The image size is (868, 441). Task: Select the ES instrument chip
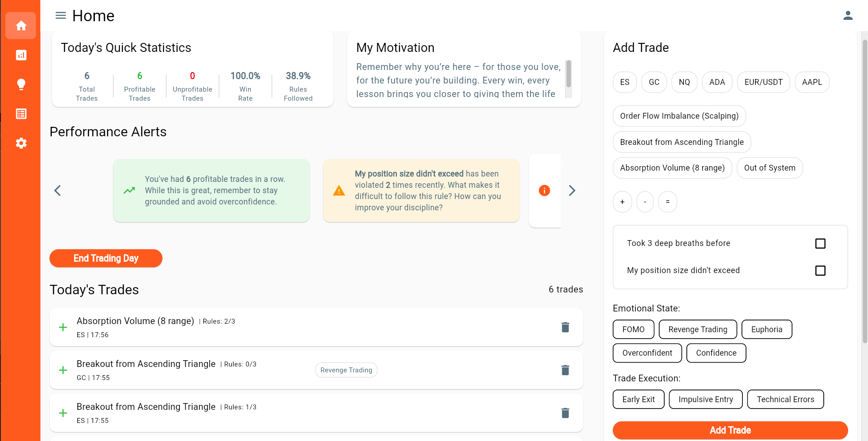625,82
